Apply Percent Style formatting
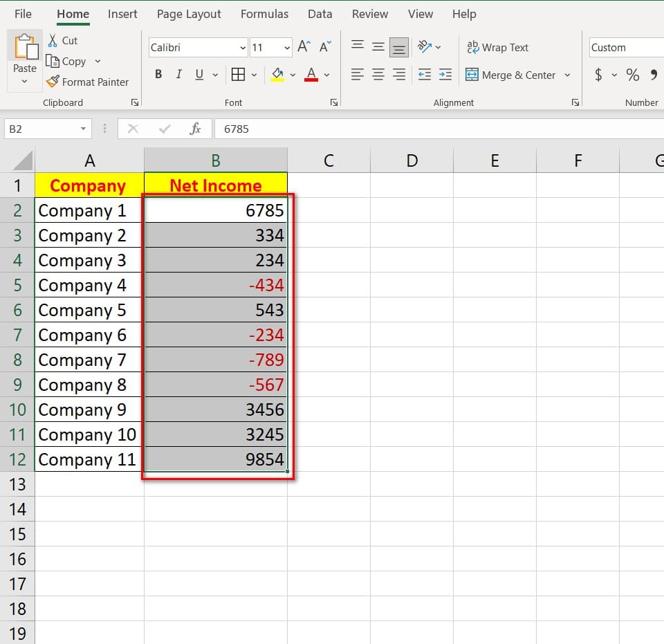The width and height of the screenshot is (664, 644). pyautogui.click(x=632, y=75)
